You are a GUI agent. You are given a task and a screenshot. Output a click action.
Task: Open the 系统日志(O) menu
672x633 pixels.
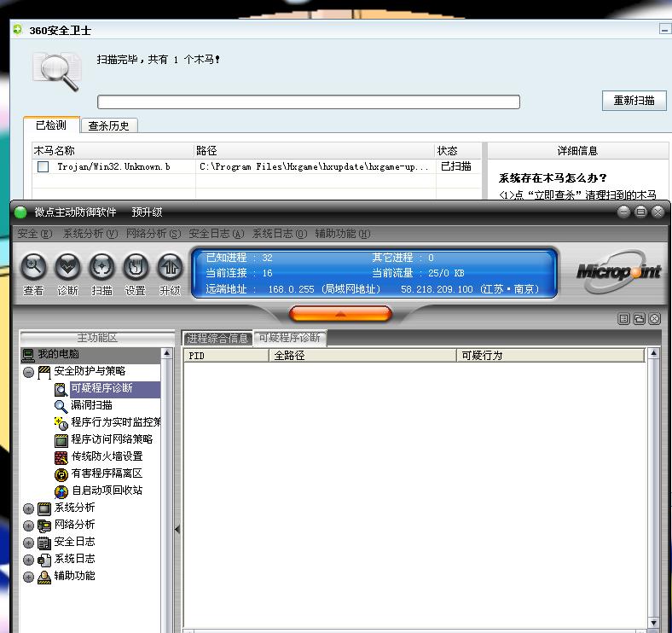pyautogui.click(x=280, y=234)
